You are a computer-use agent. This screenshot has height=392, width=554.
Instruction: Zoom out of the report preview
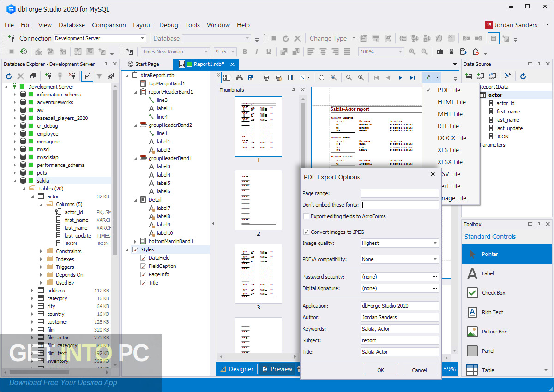coord(349,77)
